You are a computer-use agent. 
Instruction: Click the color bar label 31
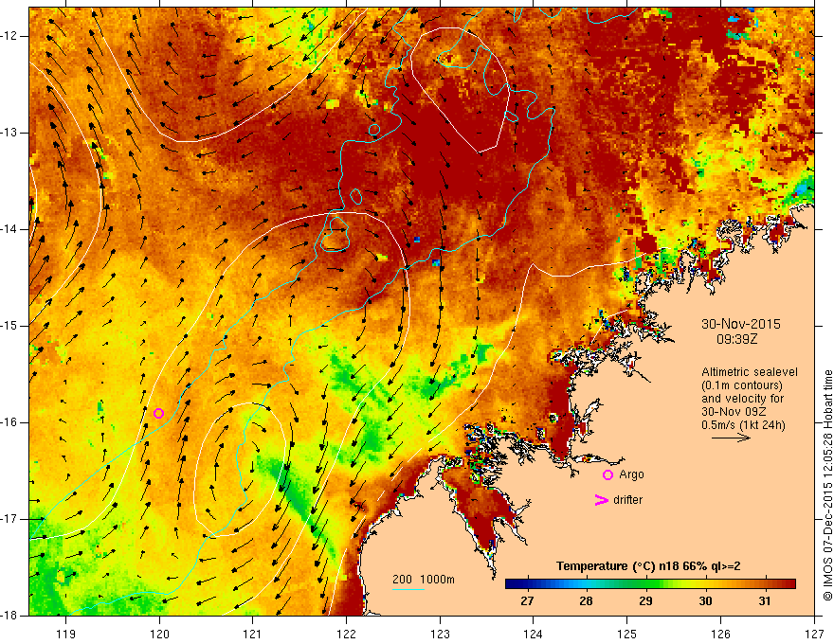(x=764, y=601)
